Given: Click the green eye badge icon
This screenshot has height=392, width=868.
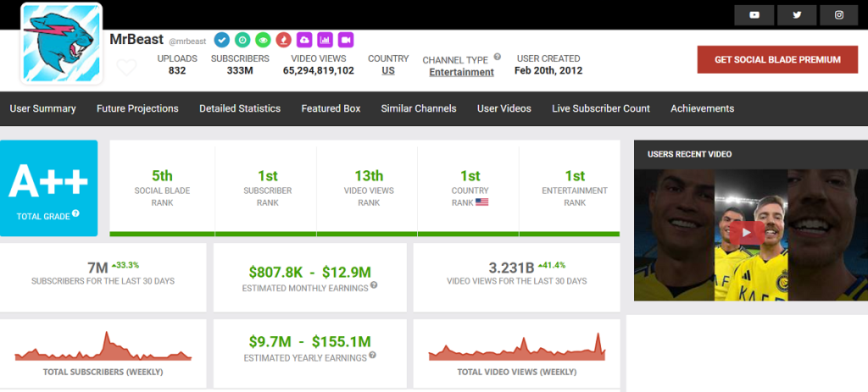Looking at the screenshot, I should 263,40.
